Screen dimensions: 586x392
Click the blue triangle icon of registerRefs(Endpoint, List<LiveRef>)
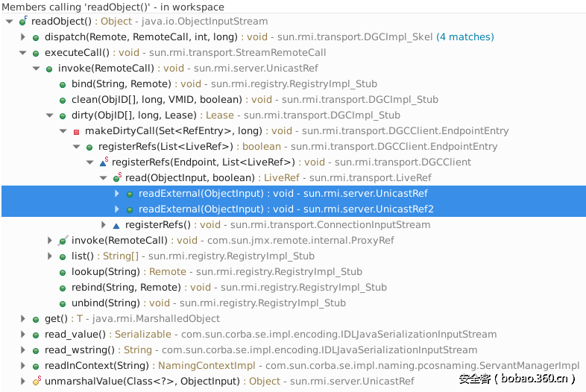click(x=104, y=162)
